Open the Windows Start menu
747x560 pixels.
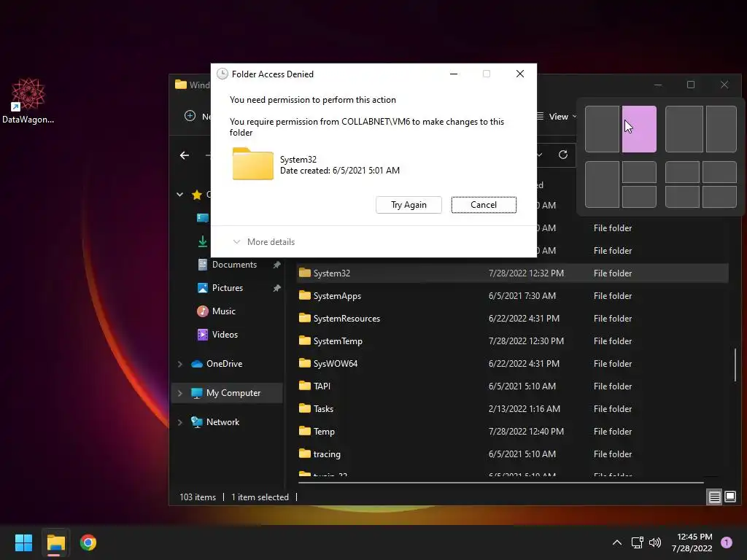(x=23, y=542)
